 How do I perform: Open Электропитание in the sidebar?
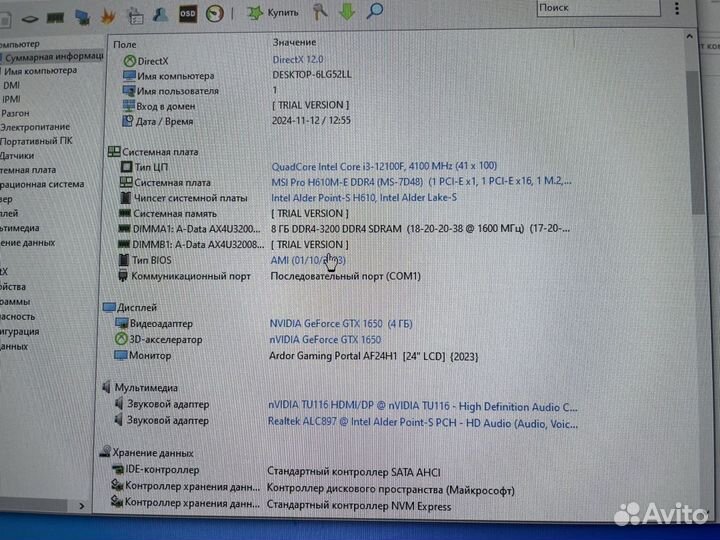[x=35, y=127]
